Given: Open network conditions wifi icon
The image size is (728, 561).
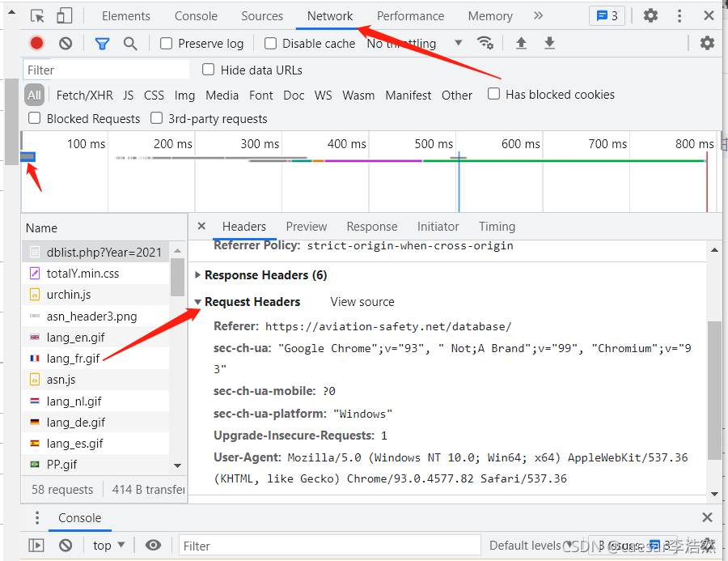Looking at the screenshot, I should (x=485, y=43).
